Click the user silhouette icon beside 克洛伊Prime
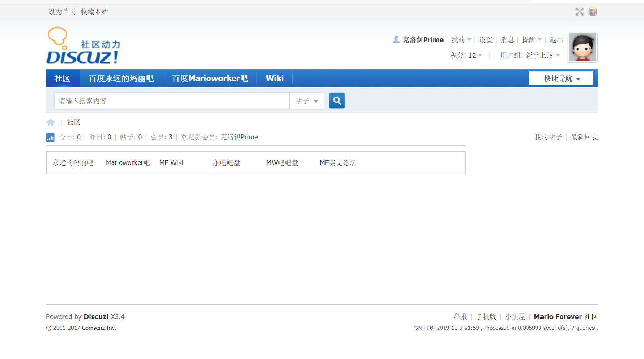Image resolution: width=644 pixels, height=359 pixels. (396, 39)
